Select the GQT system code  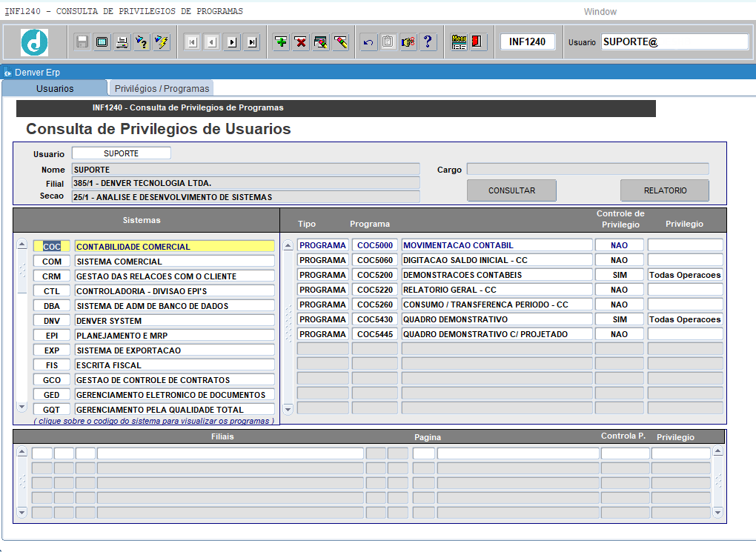pos(52,410)
